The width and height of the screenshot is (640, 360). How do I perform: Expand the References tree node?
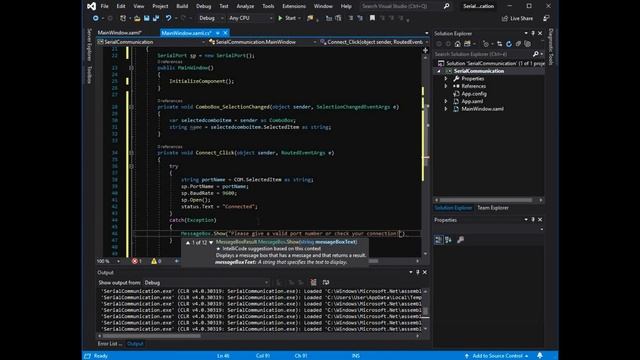pyautogui.click(x=446, y=86)
